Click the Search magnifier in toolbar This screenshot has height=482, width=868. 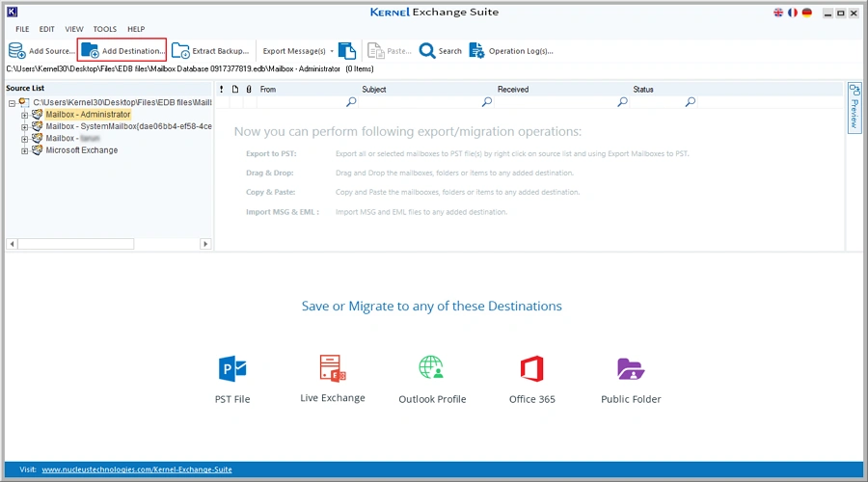point(427,51)
